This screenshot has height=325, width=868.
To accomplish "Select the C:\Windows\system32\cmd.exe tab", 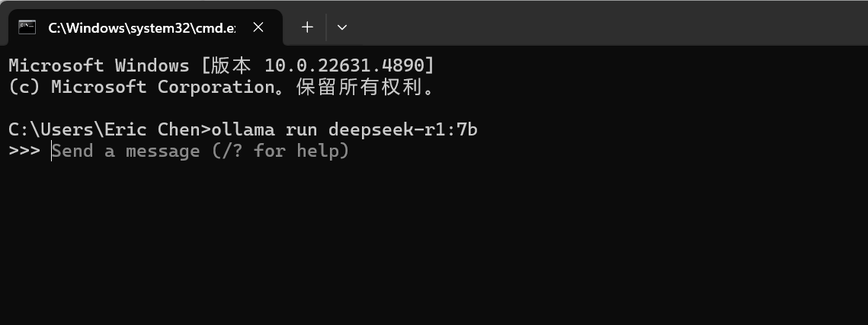I will [141, 27].
